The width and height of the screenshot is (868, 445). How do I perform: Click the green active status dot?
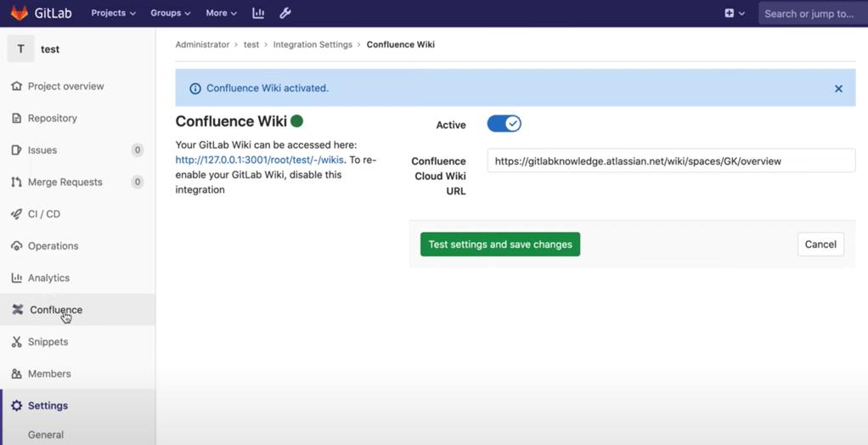tap(296, 121)
